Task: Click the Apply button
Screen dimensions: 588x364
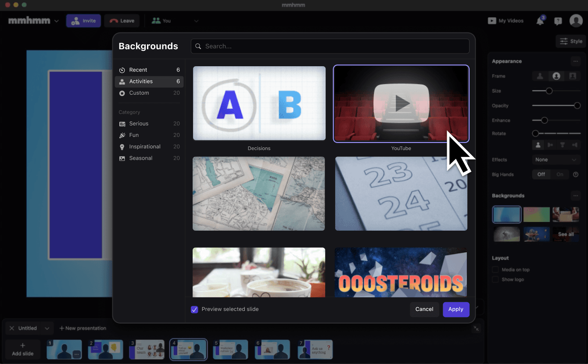Action: tap(455, 309)
